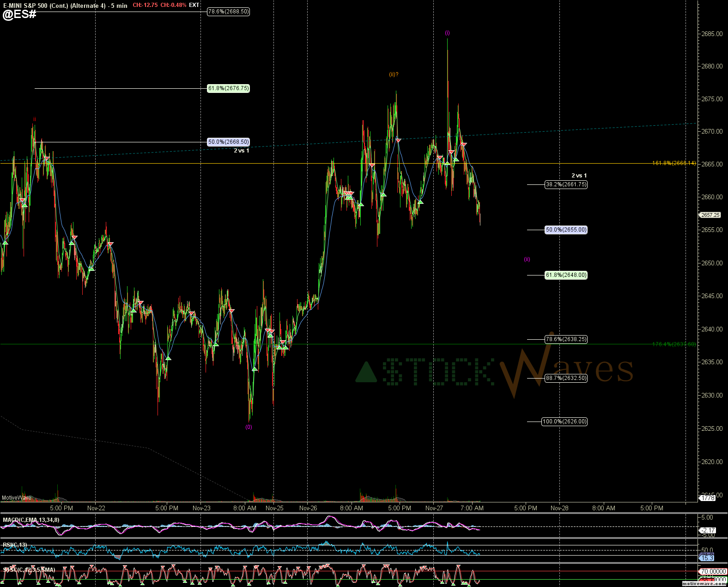
Task: Select the MACD(C,EMA,13,34,8) indicator label
Action: pos(31,520)
